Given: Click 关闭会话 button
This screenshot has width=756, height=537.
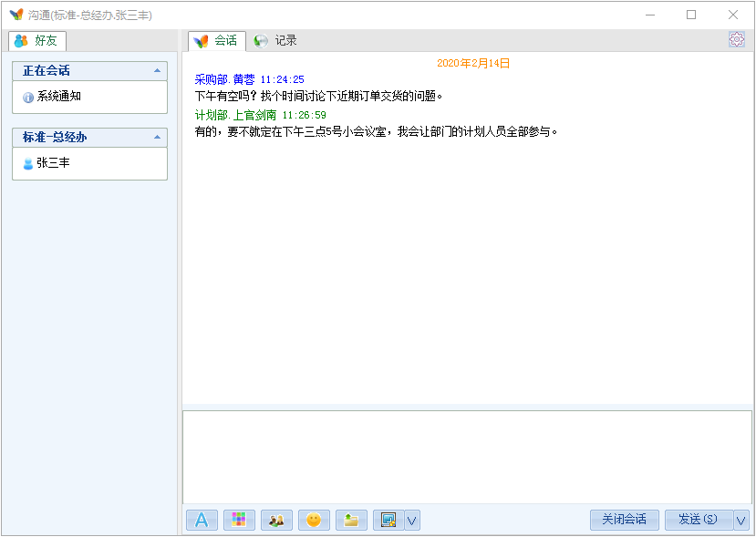Looking at the screenshot, I should pyautogui.click(x=624, y=520).
